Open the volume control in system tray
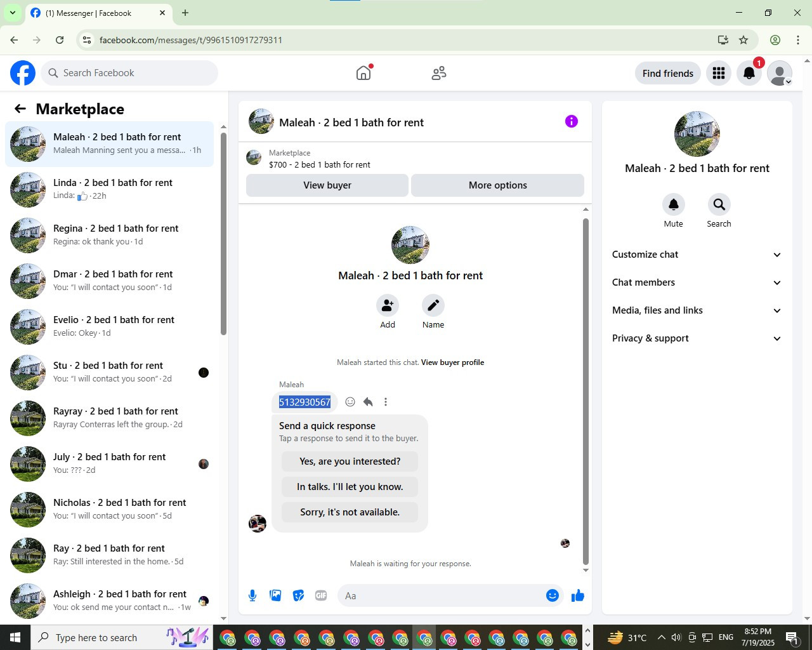Viewport: 812px width, 650px height. coord(676,637)
